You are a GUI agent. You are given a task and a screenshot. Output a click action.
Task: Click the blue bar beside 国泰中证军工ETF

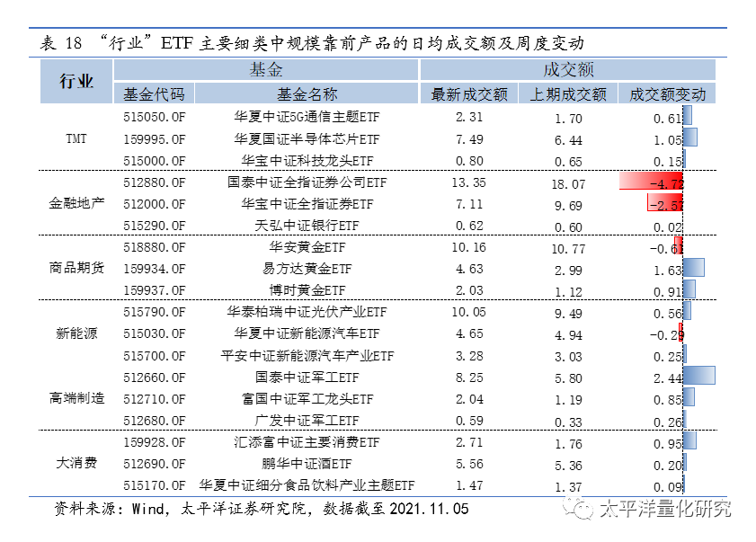pos(701,378)
